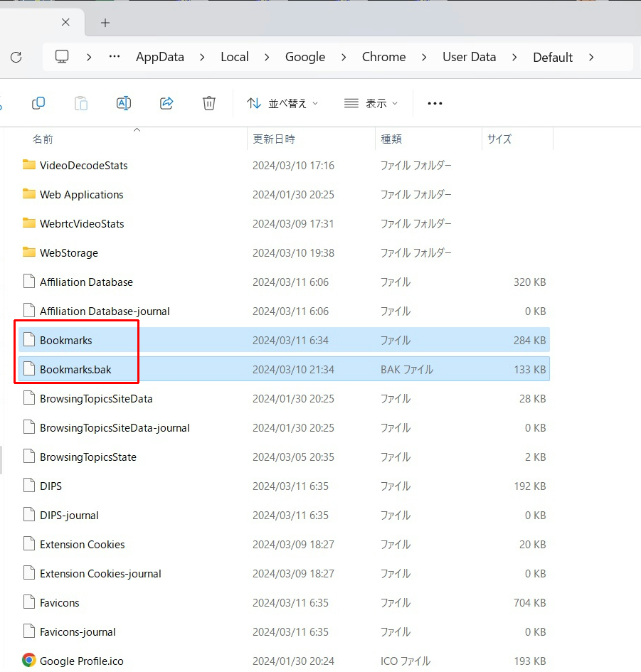This screenshot has height=672, width=641.
Task: Click the Copy icon in the toolbar
Action: [38, 103]
